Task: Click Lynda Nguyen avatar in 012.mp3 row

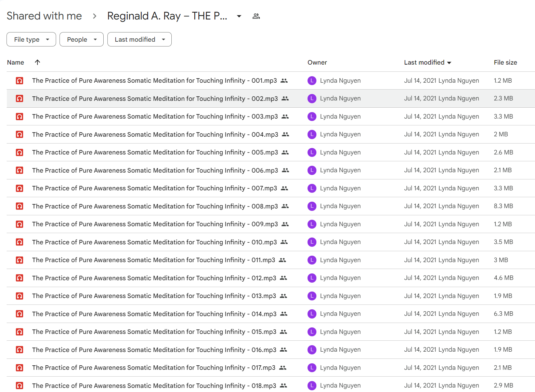Action: click(x=312, y=278)
